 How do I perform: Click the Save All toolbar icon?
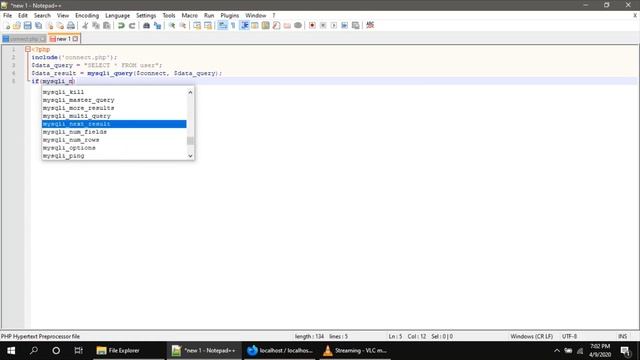coord(38,26)
